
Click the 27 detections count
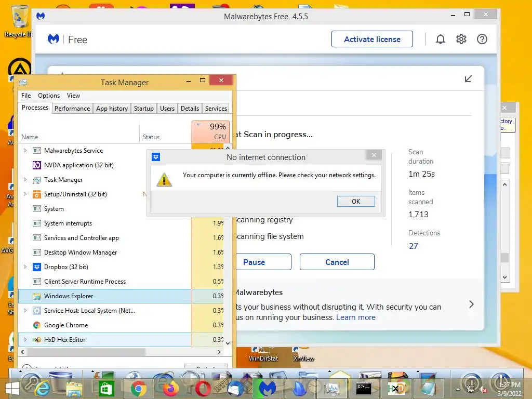[413, 246]
